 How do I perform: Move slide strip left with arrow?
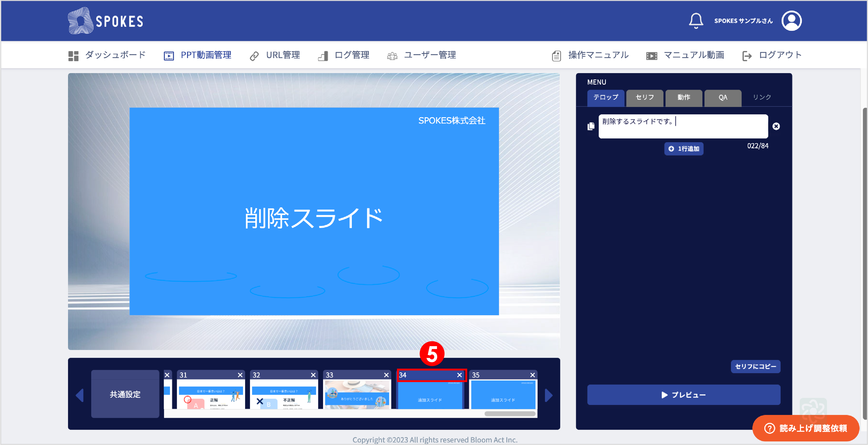[80, 395]
